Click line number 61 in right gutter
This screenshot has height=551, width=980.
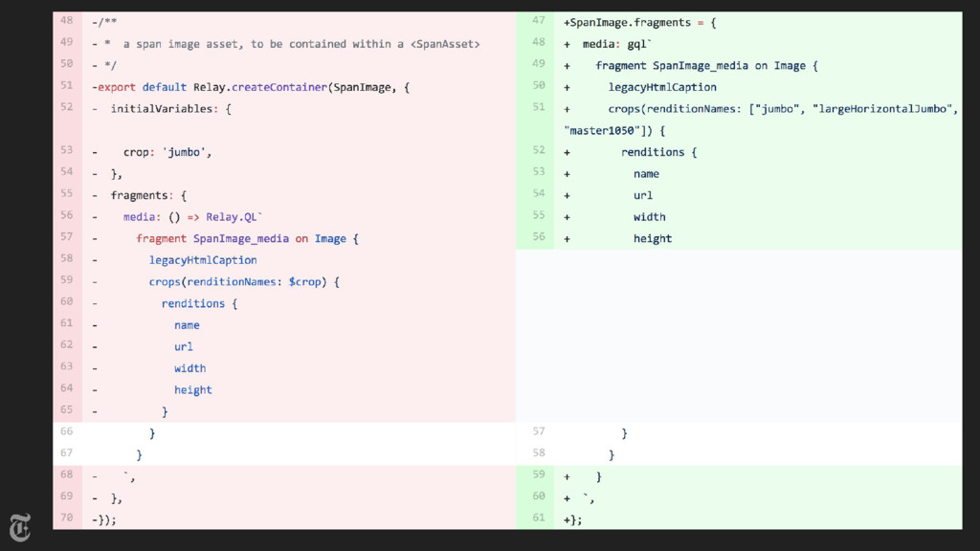pyautogui.click(x=539, y=518)
